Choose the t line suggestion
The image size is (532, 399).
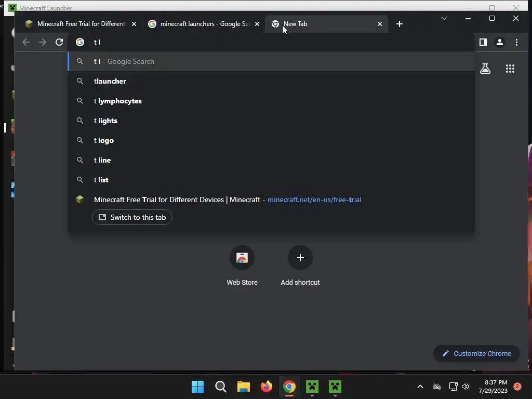(271, 160)
